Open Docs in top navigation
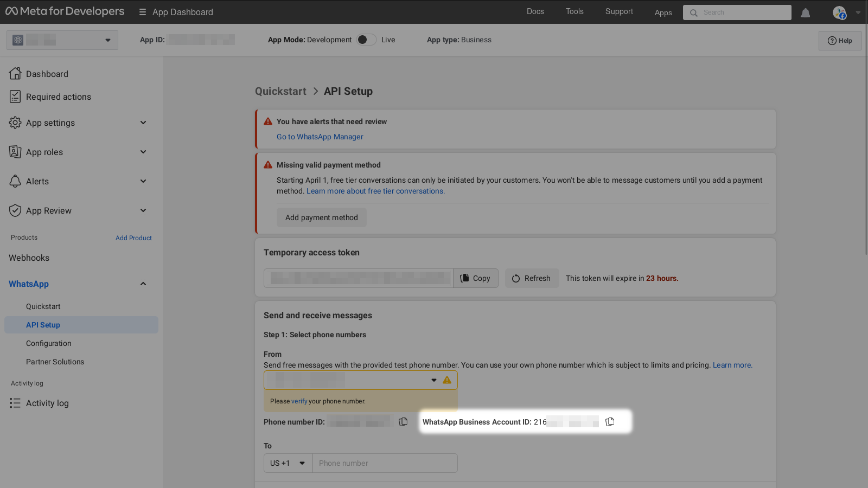This screenshot has height=488, width=868. coord(535,11)
